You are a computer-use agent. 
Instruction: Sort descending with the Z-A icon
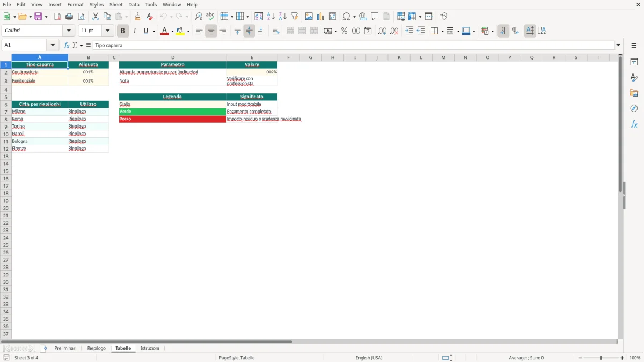tap(282, 17)
